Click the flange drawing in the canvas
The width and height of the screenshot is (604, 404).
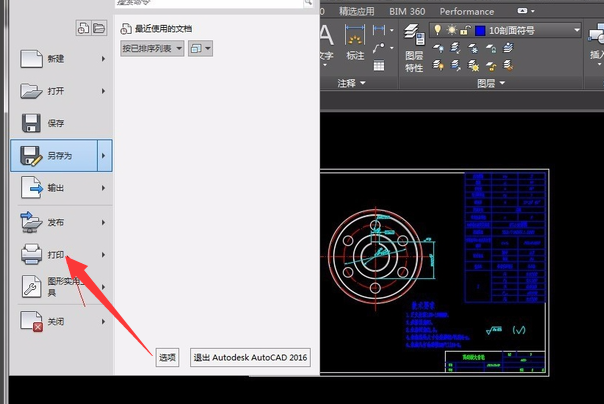(x=376, y=257)
